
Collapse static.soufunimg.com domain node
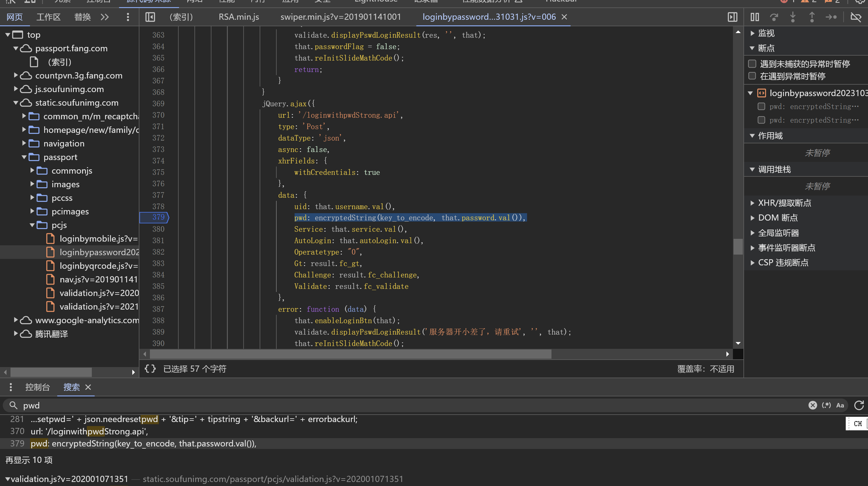click(15, 103)
